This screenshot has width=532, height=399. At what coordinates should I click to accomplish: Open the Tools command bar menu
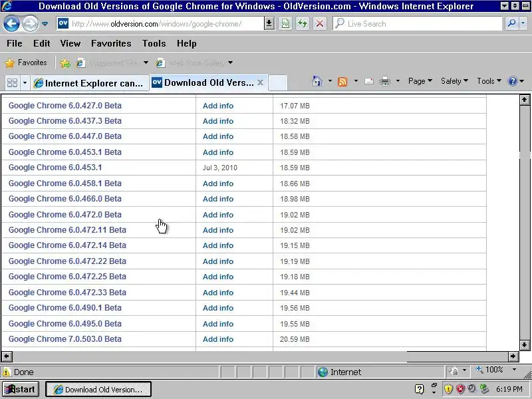pyautogui.click(x=489, y=81)
